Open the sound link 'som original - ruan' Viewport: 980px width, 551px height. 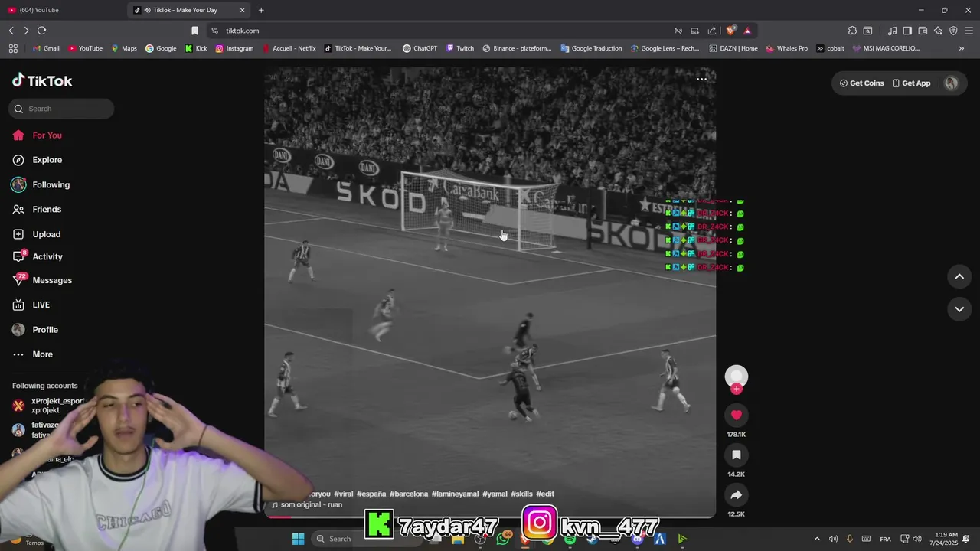tap(307, 505)
